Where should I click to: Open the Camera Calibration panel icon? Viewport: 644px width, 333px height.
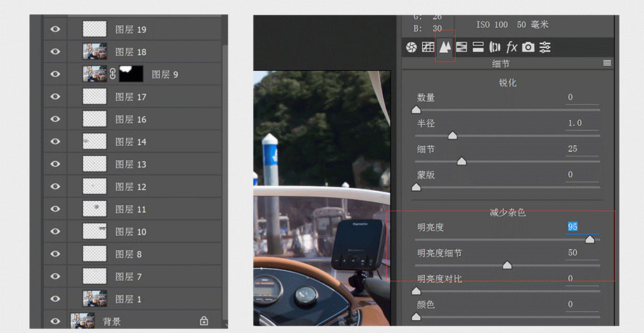point(528,47)
